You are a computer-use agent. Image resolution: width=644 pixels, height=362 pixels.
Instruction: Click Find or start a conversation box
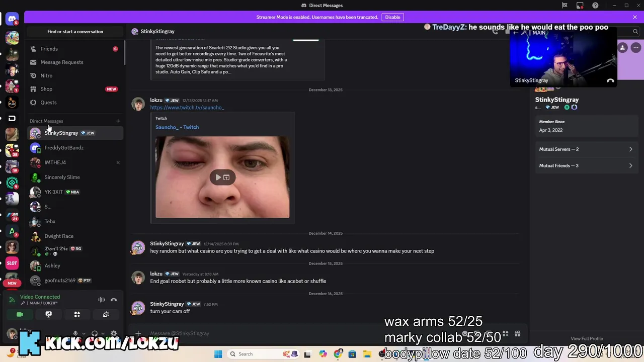(x=75, y=31)
